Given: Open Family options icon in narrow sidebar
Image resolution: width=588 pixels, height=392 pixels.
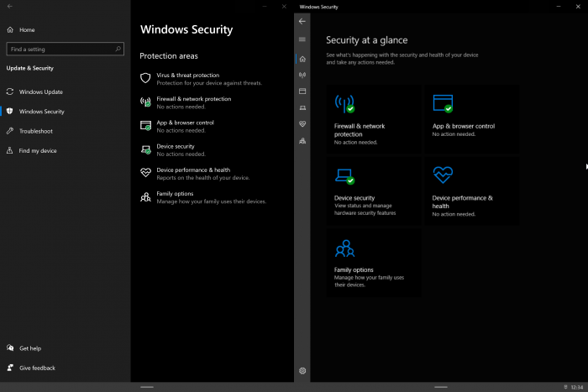Looking at the screenshot, I should (x=302, y=140).
